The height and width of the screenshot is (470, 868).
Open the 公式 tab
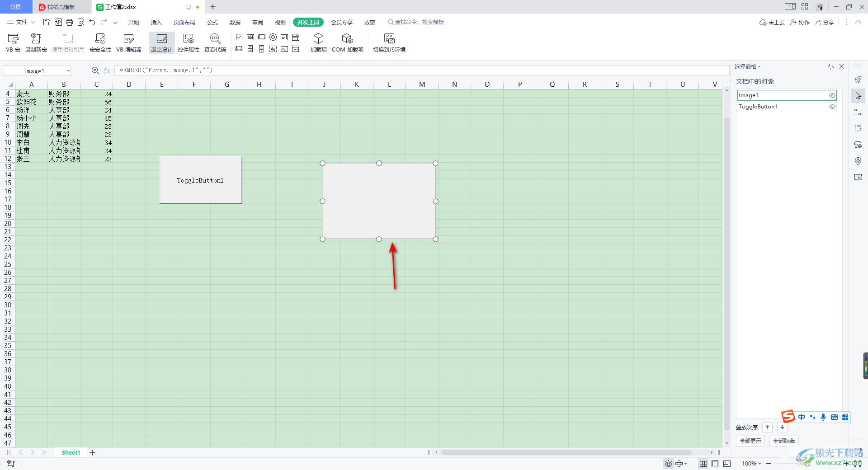click(212, 22)
